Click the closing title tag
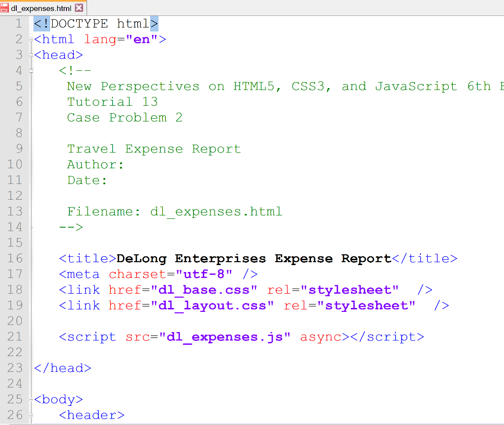The width and height of the screenshot is (504, 425). pyautogui.click(x=425, y=259)
